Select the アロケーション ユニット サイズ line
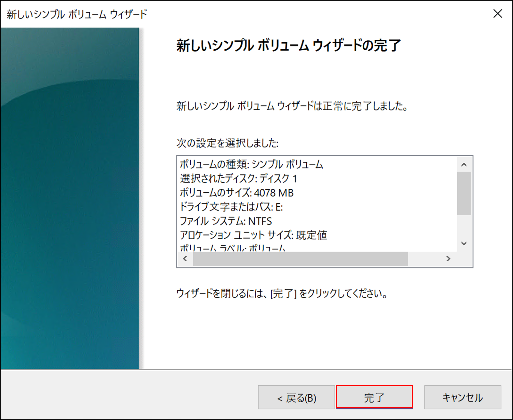The image size is (513, 420). (x=253, y=235)
